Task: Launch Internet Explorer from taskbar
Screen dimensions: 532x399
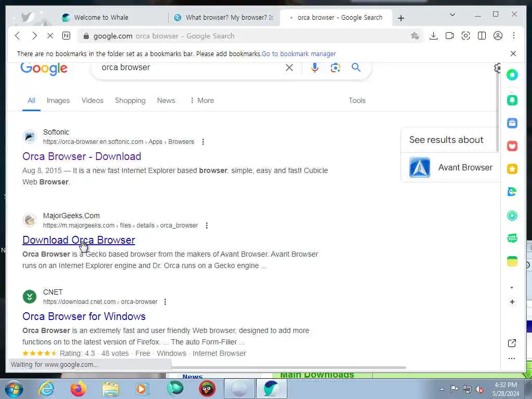Action: 46,389
